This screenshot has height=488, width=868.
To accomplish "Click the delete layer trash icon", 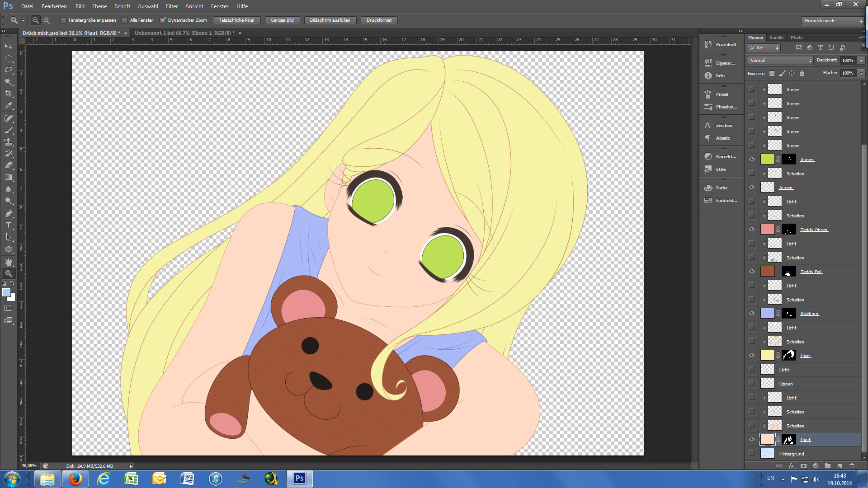I will click(852, 466).
